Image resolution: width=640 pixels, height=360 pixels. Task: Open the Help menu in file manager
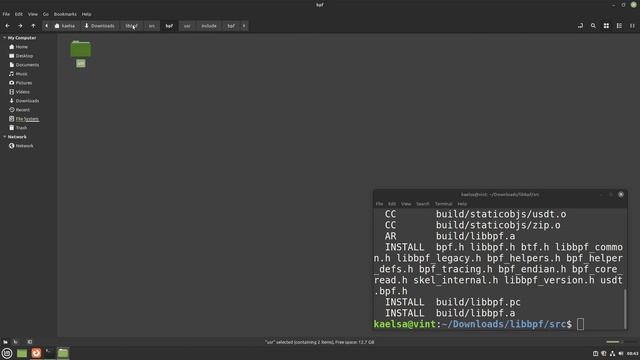[86, 14]
